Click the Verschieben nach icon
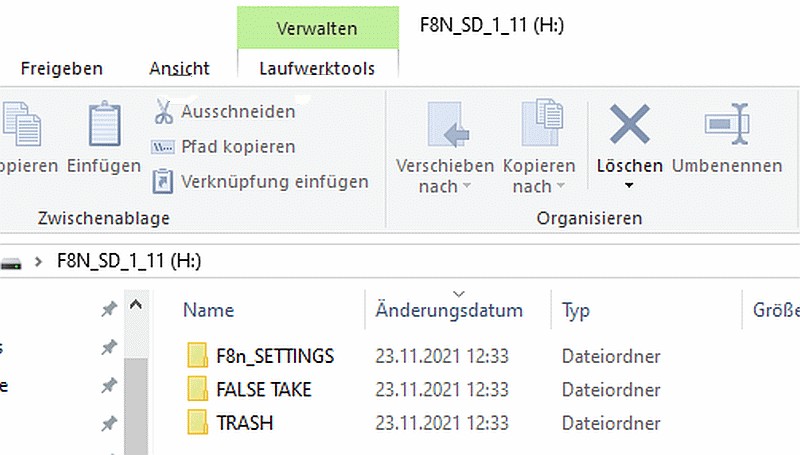 pos(445,126)
